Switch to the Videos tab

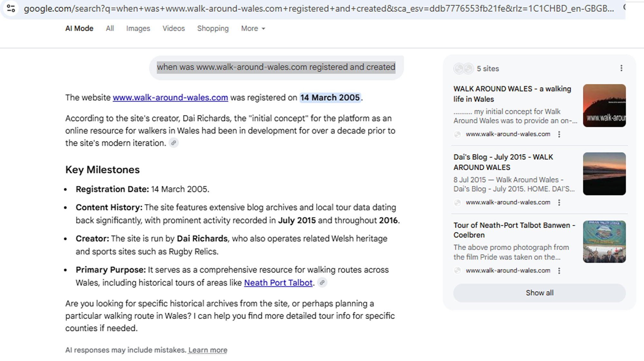coord(174,29)
